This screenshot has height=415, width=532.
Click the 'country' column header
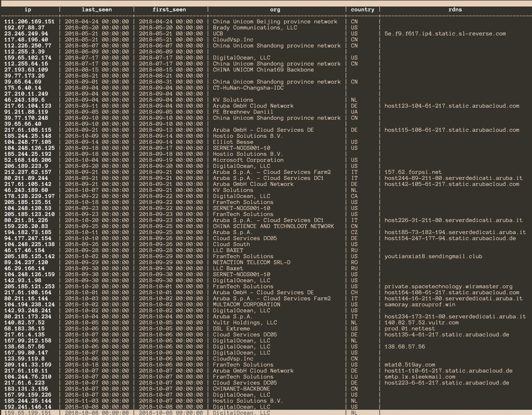coord(362,9)
